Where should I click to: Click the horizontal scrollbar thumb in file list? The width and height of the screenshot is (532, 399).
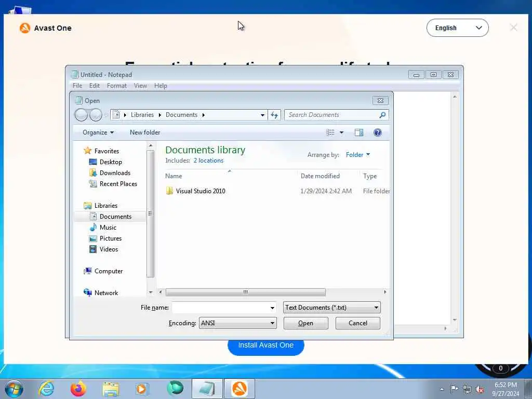point(245,292)
